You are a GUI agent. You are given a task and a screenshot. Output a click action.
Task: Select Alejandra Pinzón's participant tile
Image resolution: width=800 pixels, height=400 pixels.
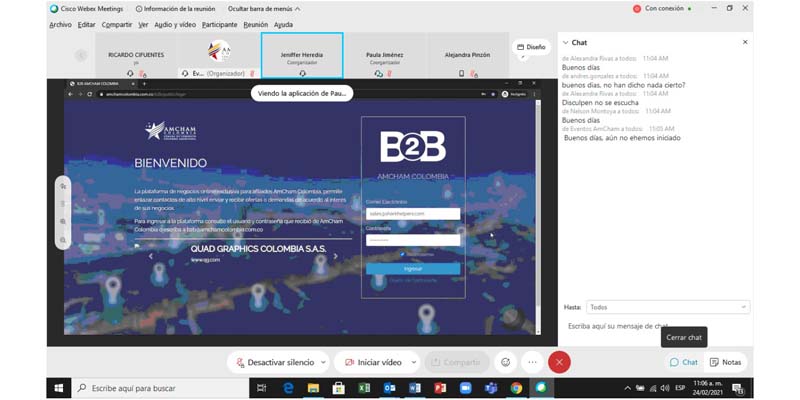click(468, 55)
